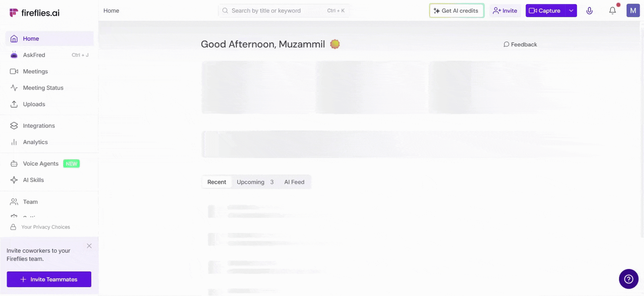Click the fireflies.ai logo
This screenshot has height=296, width=644.
[x=35, y=13]
